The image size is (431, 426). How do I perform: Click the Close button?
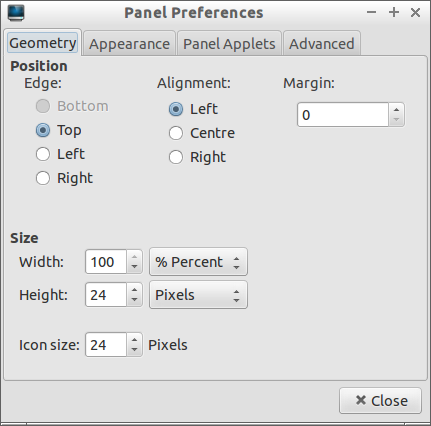(380, 400)
